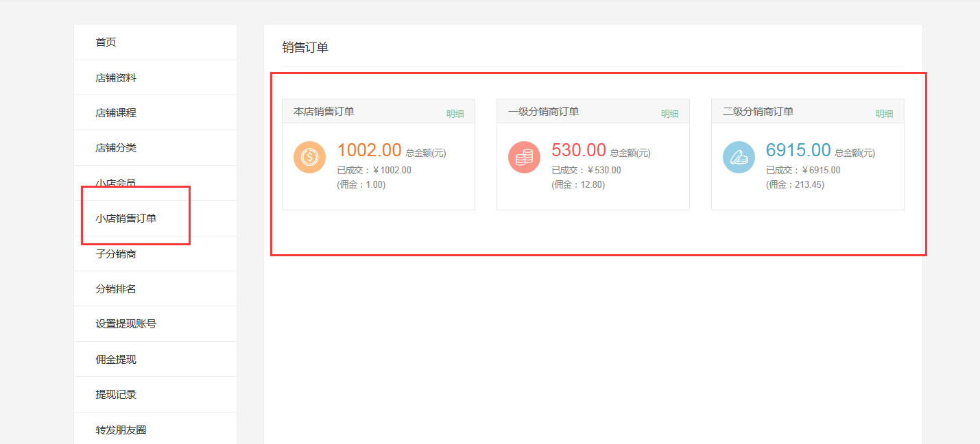
Task: Click the red stacked coins icon
Action: point(524,157)
